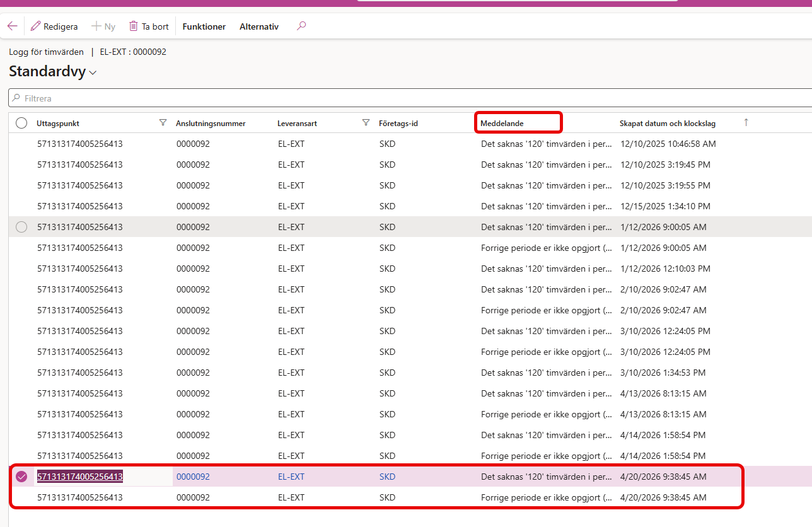Click the Ta bort trash icon
812x527 pixels.
coord(134,26)
